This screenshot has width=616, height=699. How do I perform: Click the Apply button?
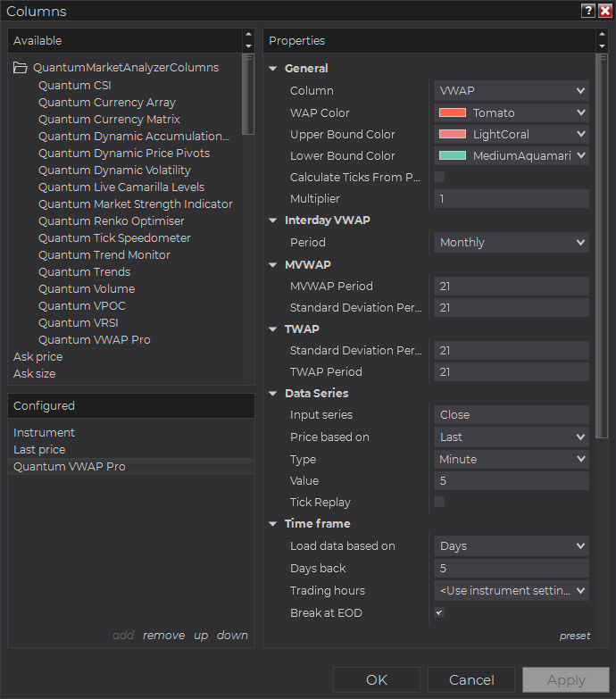[566, 680]
